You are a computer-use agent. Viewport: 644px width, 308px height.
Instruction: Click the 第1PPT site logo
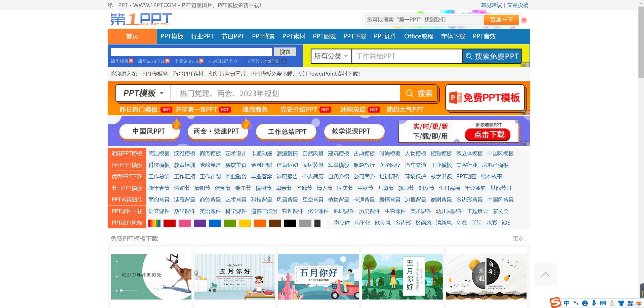click(141, 19)
